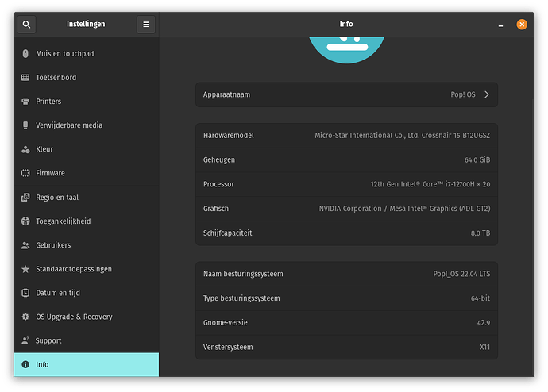Click the Instellingen title in the header
Image resolution: width=548 pixels, height=392 pixels.
pyautogui.click(x=86, y=24)
